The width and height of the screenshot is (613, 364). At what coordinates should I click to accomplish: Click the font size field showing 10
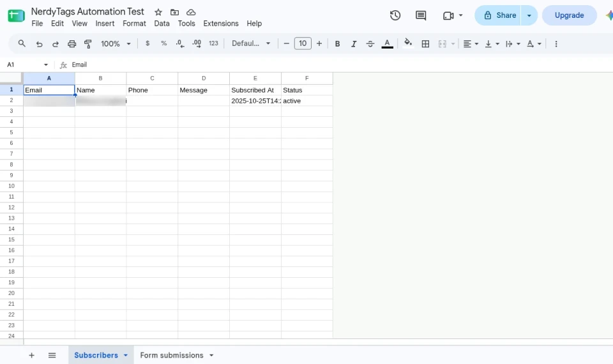[x=303, y=43]
